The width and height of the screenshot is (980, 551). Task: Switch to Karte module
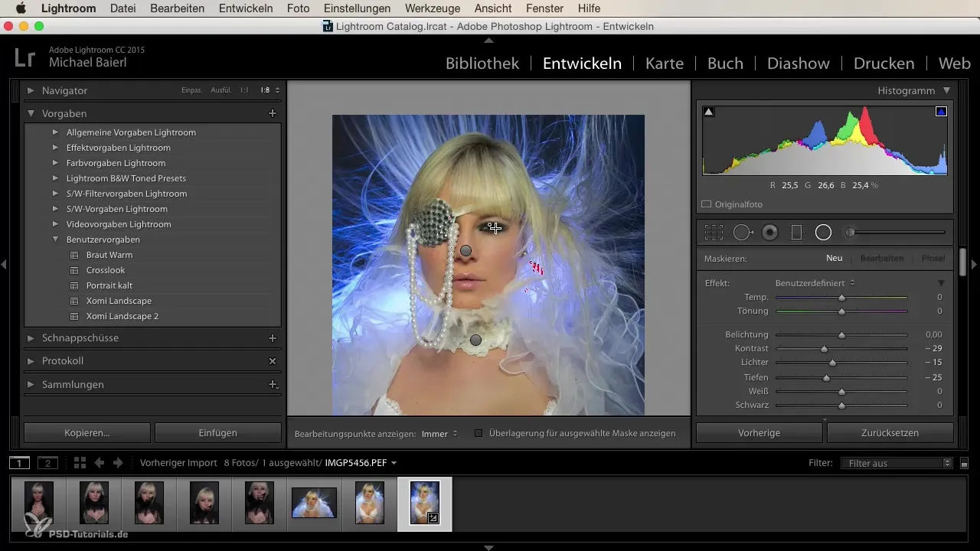pos(665,64)
